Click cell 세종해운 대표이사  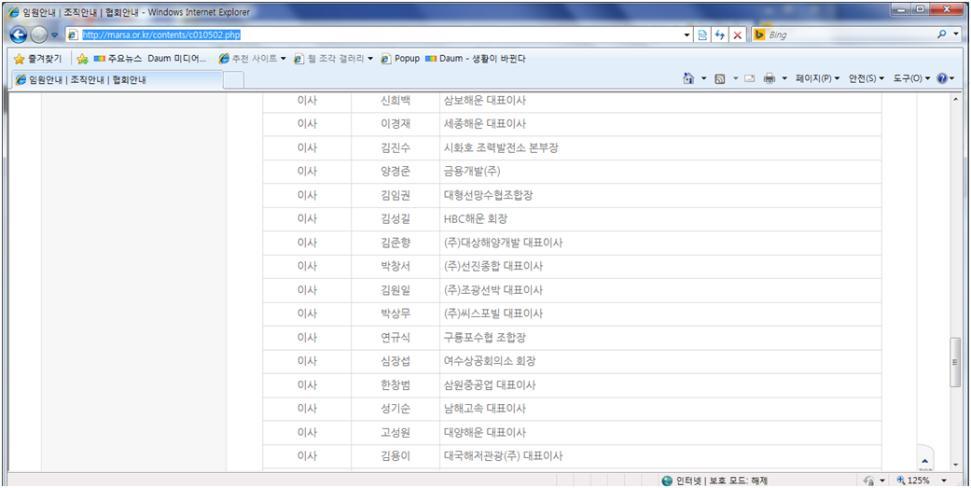pos(660,124)
